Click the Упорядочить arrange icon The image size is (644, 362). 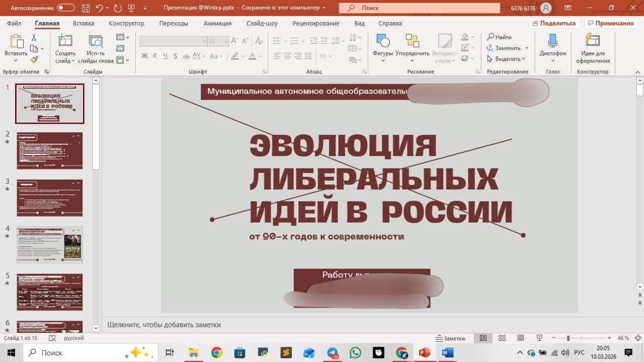(x=412, y=41)
